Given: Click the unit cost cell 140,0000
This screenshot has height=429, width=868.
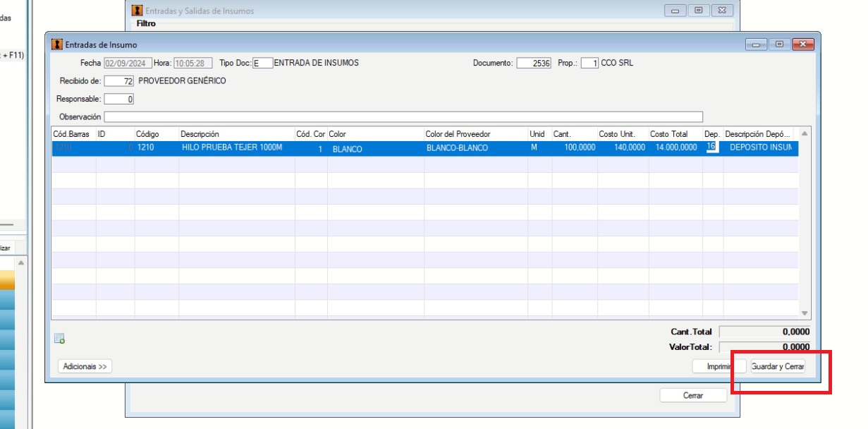Looking at the screenshot, I should tap(623, 148).
